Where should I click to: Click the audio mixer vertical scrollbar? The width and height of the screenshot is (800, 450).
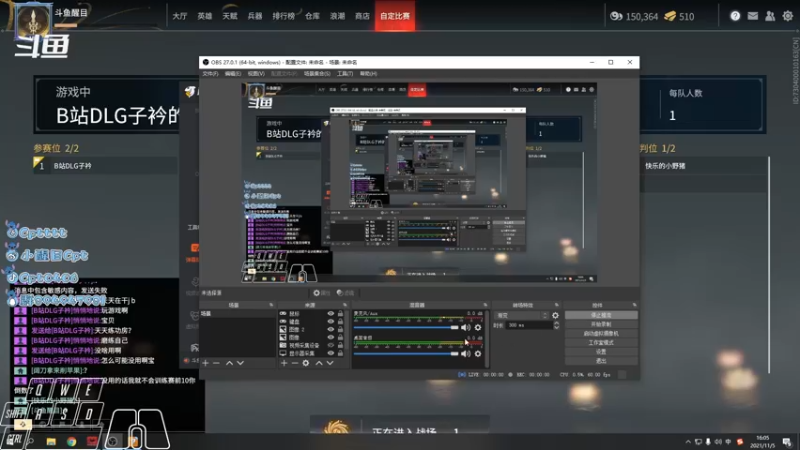tap(487, 338)
